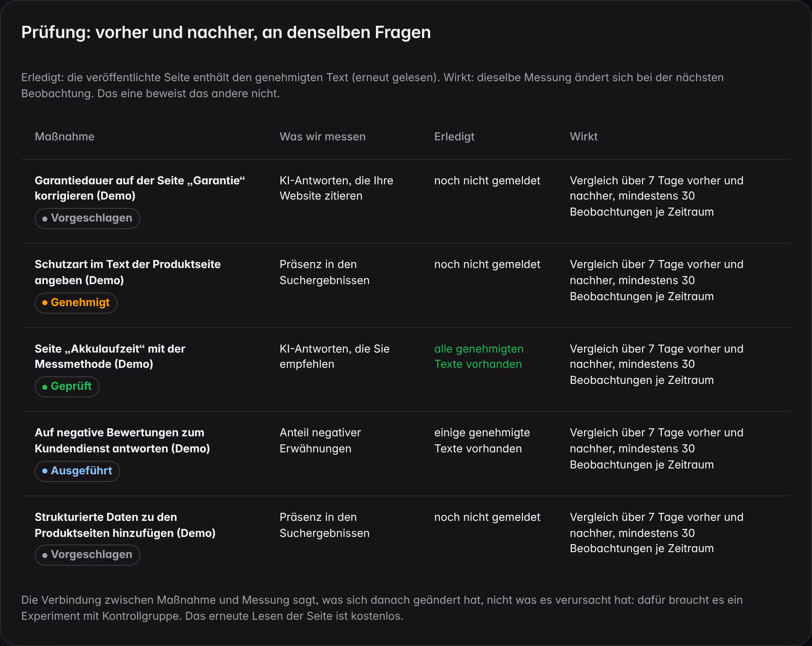
Task: Click the Vorgeschlagen badge under Garantiedauer measure
Action: pos(88,218)
